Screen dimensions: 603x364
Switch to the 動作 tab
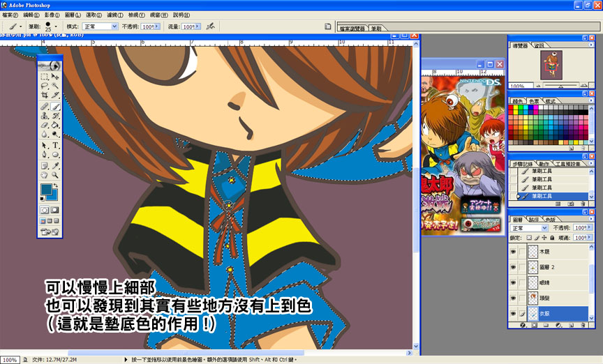coord(544,164)
